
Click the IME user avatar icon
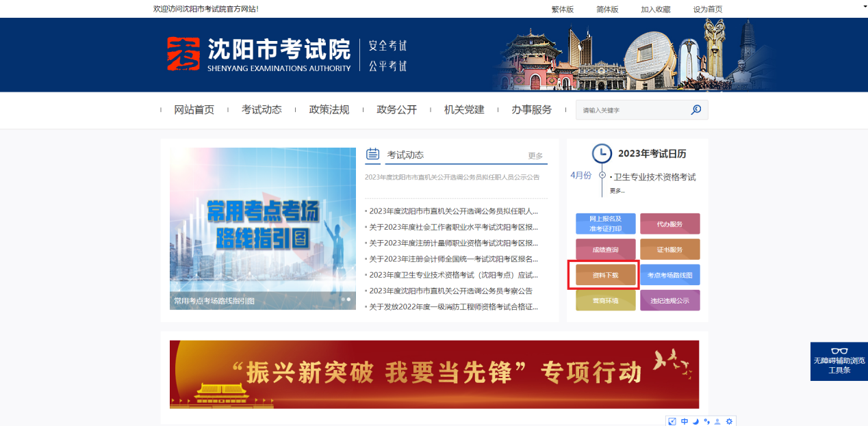point(717,421)
